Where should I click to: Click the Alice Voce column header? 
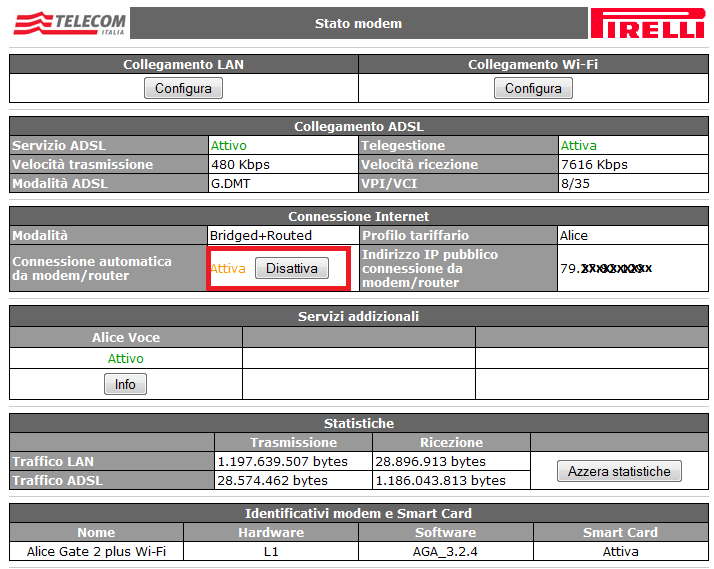click(126, 337)
